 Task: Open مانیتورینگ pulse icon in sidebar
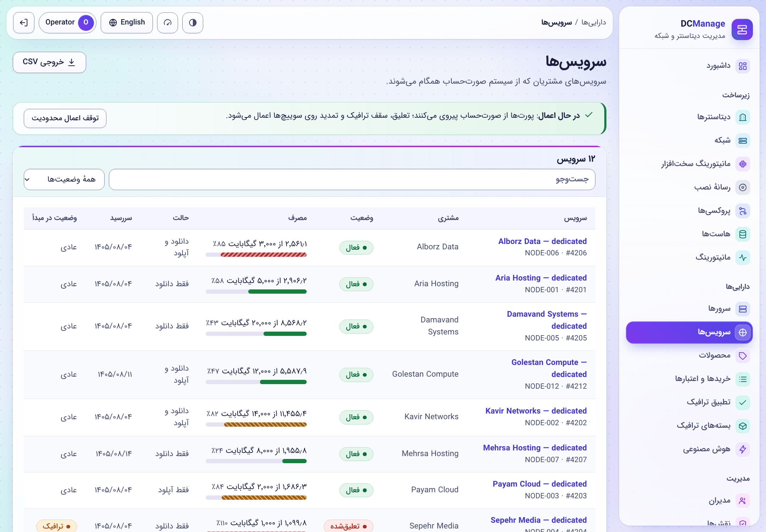pos(743,257)
